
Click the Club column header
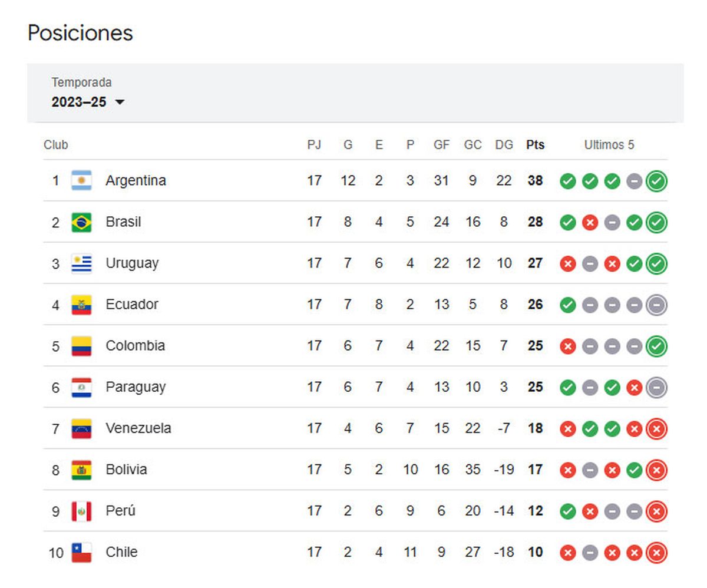(x=56, y=145)
